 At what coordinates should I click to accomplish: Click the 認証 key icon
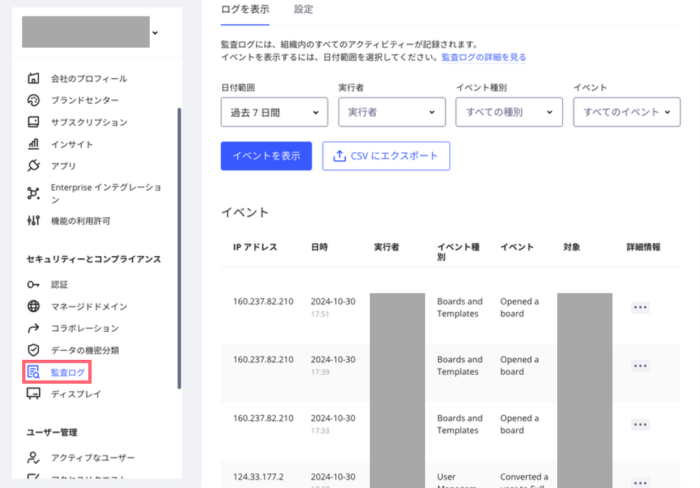[33, 284]
